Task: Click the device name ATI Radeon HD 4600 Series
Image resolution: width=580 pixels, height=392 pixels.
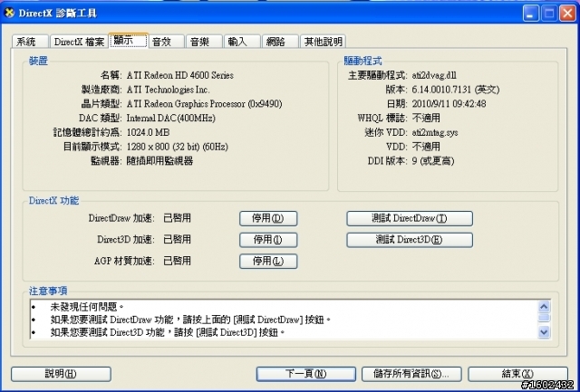Action: 180,75
